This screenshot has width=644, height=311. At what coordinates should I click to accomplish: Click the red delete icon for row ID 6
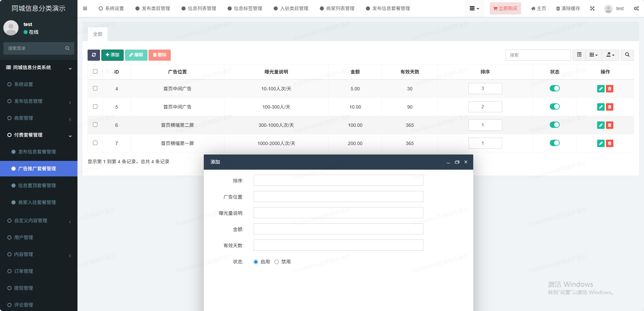coord(609,125)
